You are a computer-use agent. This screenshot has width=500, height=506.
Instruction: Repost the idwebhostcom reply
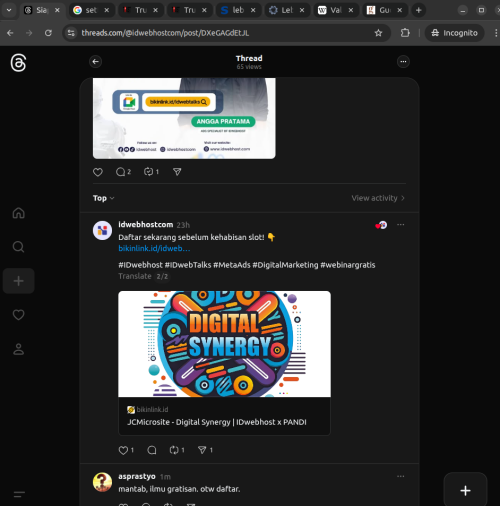tap(177, 450)
